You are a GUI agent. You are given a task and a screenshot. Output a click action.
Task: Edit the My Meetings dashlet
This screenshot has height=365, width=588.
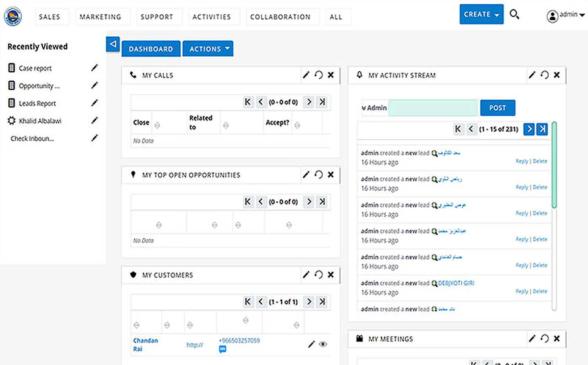[532, 339]
